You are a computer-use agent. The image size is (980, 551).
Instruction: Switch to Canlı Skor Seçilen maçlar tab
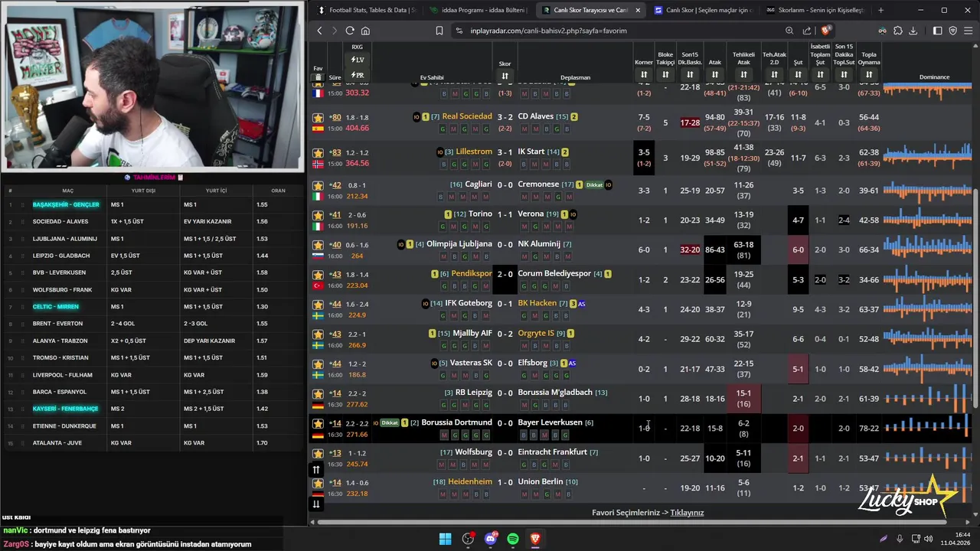click(704, 10)
